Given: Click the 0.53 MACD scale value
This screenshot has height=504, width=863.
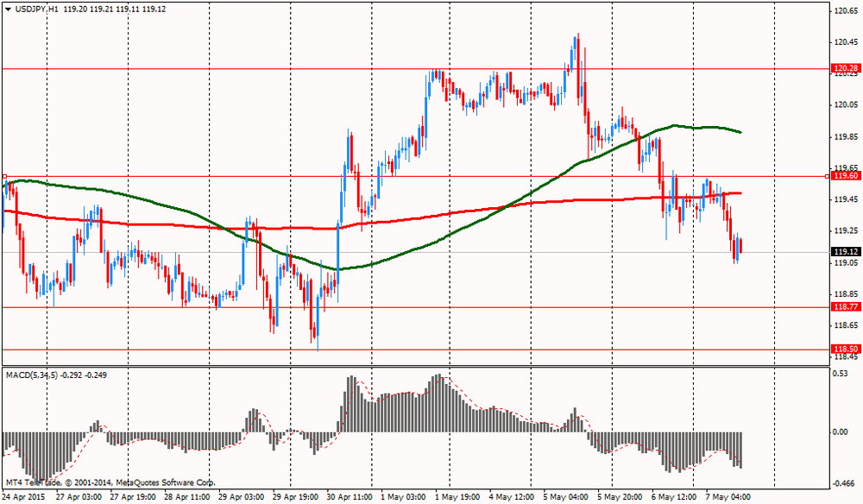Looking at the screenshot, I should 841,374.
